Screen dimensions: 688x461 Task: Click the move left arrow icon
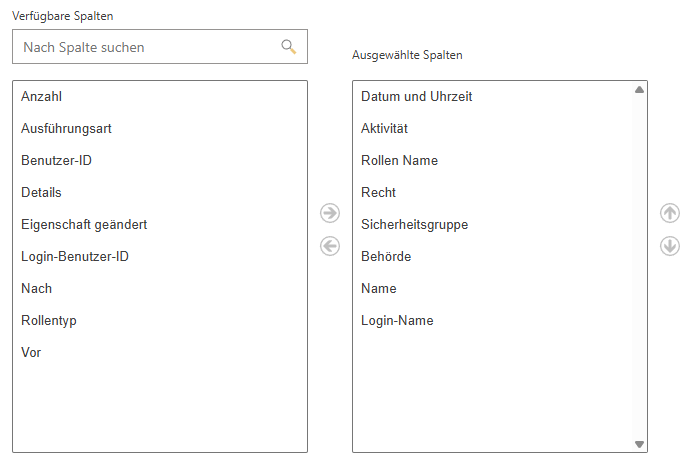coord(330,246)
